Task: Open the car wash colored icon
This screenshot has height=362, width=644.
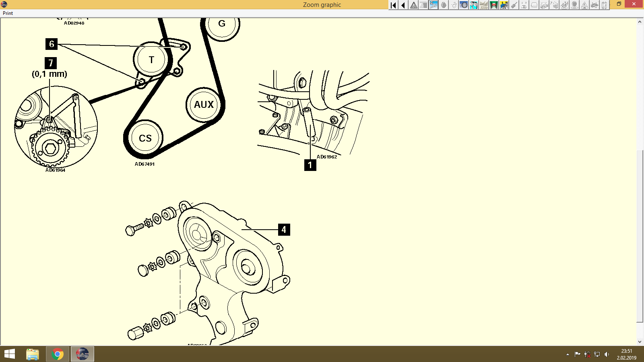Action: 504,5
